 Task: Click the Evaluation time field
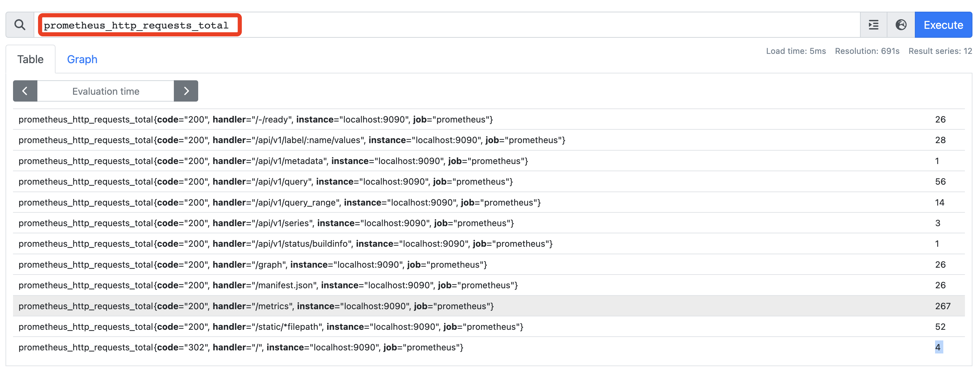(106, 91)
